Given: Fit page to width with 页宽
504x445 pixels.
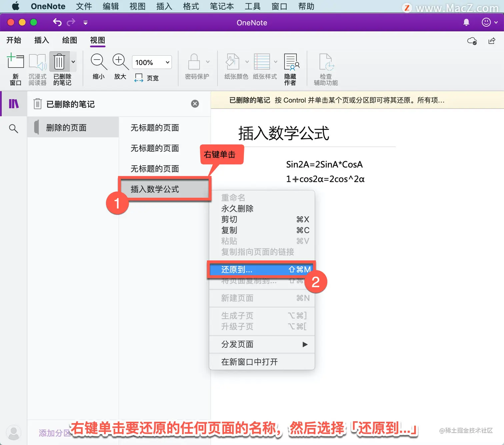Looking at the screenshot, I should pos(147,78).
